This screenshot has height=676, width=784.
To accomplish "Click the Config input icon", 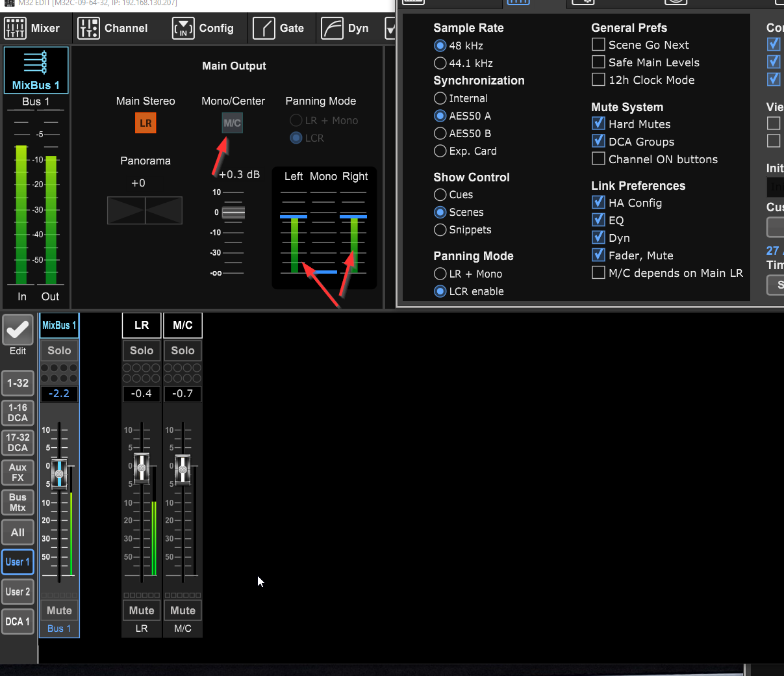I will [x=183, y=29].
